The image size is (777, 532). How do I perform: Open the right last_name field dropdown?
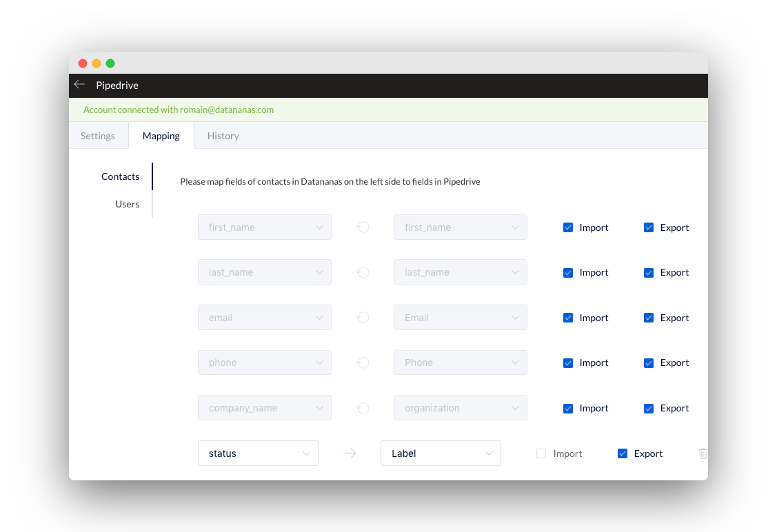pos(461,272)
